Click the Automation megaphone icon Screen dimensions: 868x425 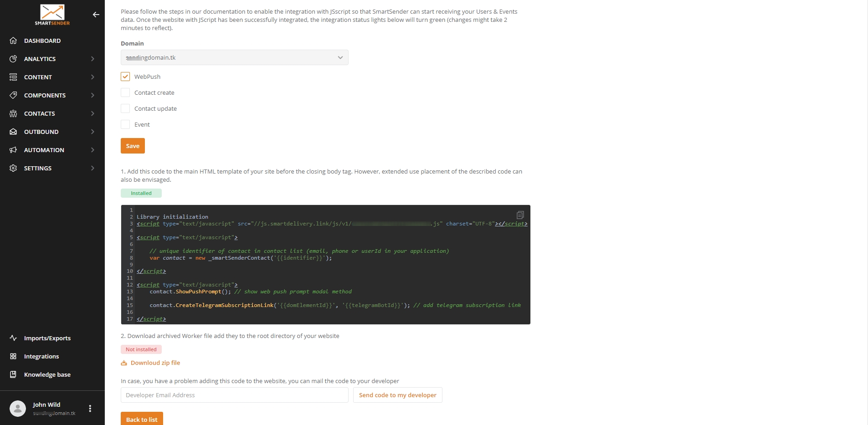(x=13, y=150)
